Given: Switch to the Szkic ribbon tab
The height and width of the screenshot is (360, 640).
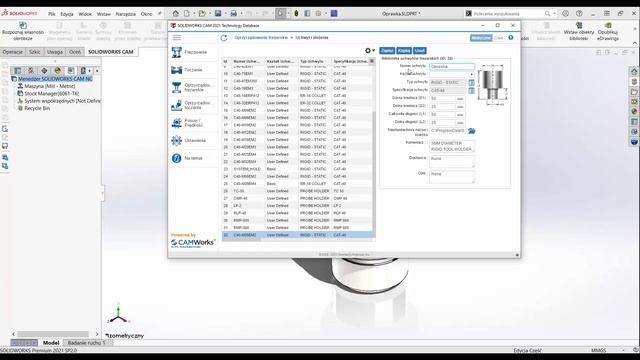Looking at the screenshot, I should [35, 52].
